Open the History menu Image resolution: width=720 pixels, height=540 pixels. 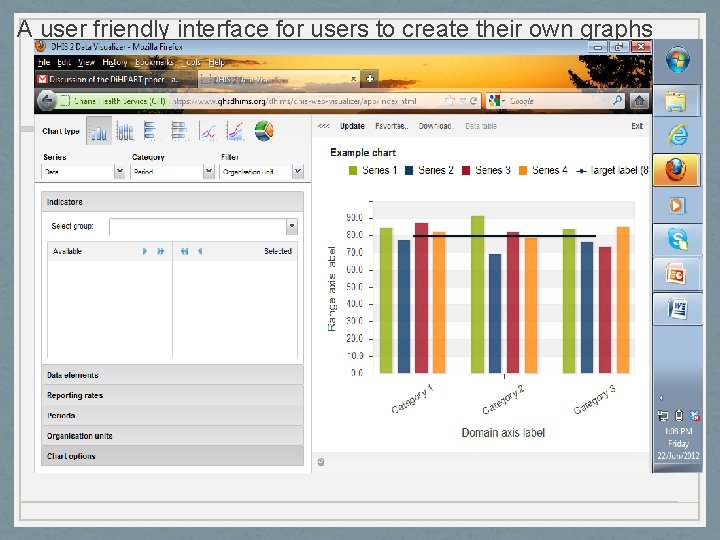[114, 62]
